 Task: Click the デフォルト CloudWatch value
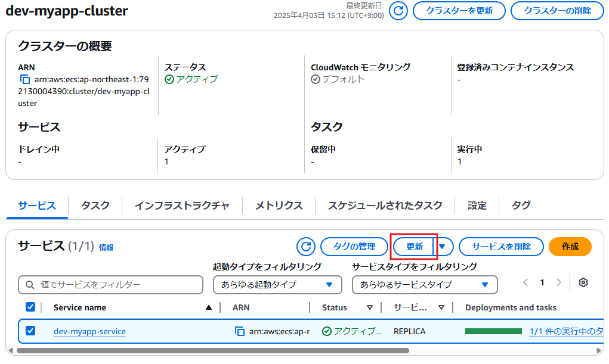click(x=344, y=79)
